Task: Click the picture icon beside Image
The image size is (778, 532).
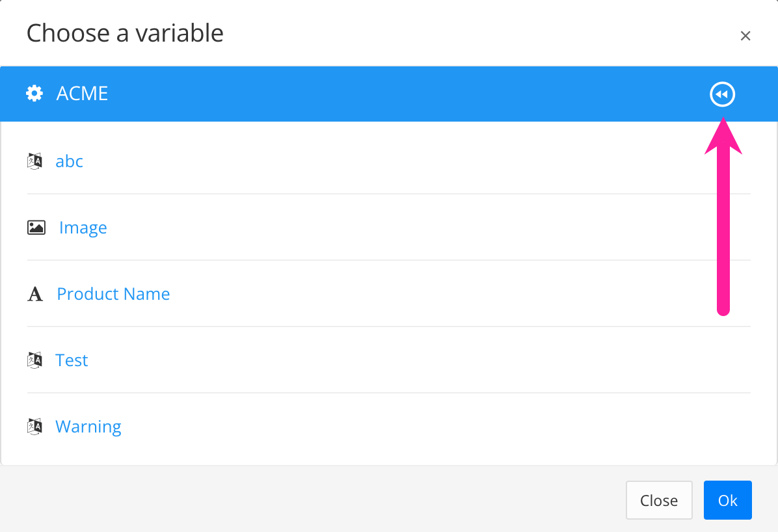Action: coord(36,228)
